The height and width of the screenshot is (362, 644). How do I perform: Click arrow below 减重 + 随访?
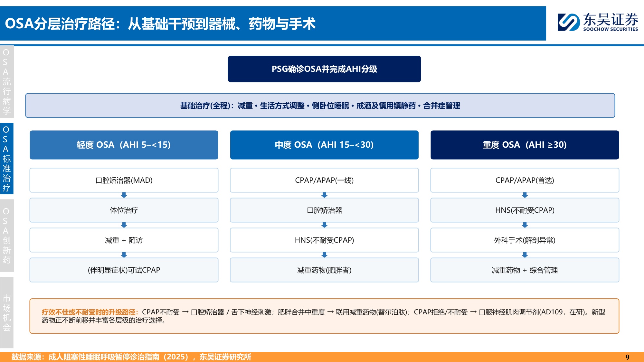[124, 255]
